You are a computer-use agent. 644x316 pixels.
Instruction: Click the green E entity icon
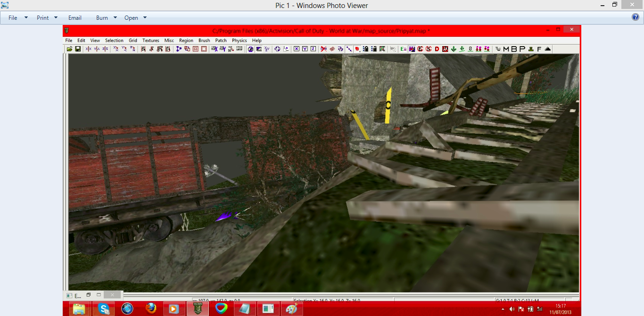click(x=403, y=49)
